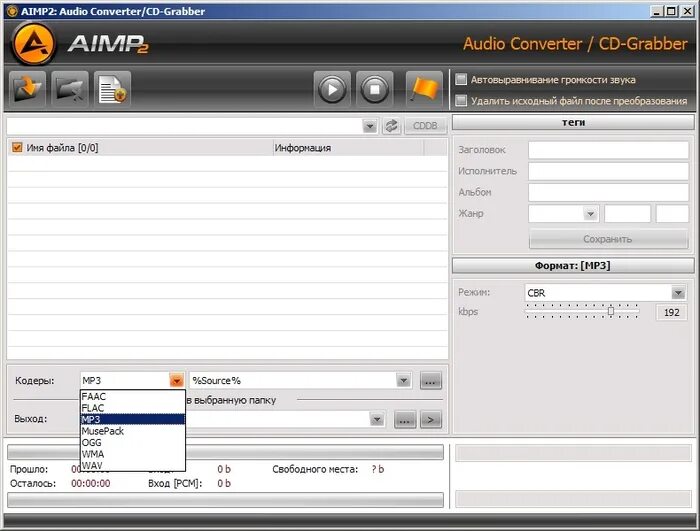Image resolution: width=700 pixels, height=531 pixels.
Task: Click the year field next to Жанр
Action: [627, 214]
